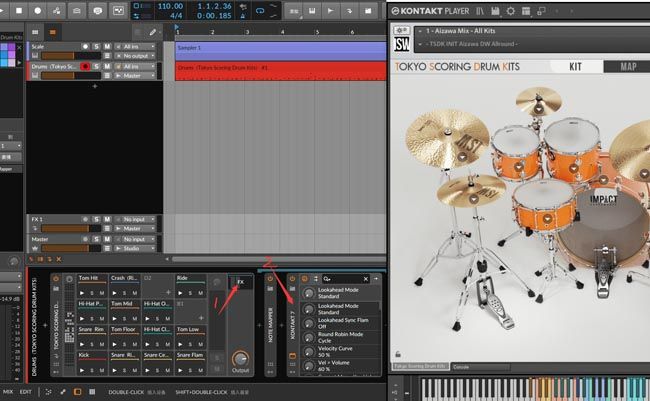Switch to the EDIT panel button

click(x=25, y=391)
